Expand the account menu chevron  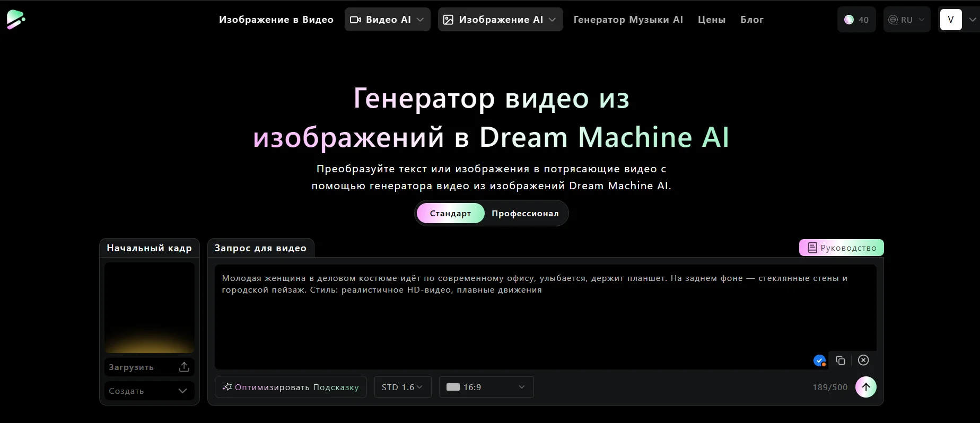(972, 20)
